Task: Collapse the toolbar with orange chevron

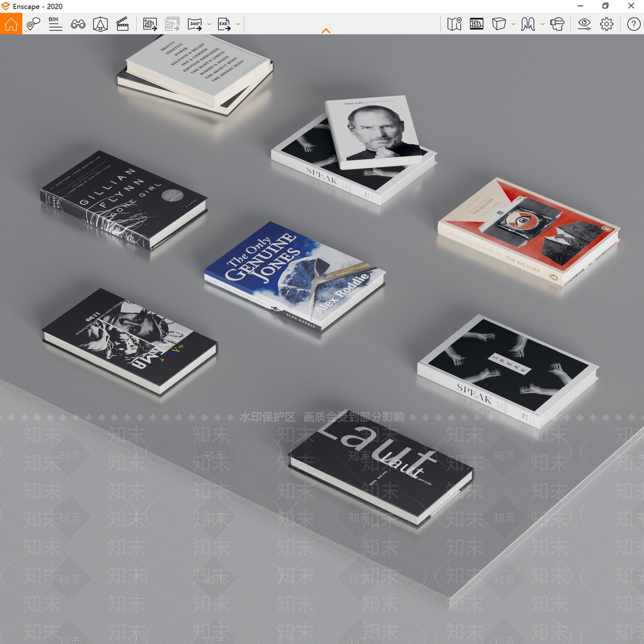Action: click(326, 31)
